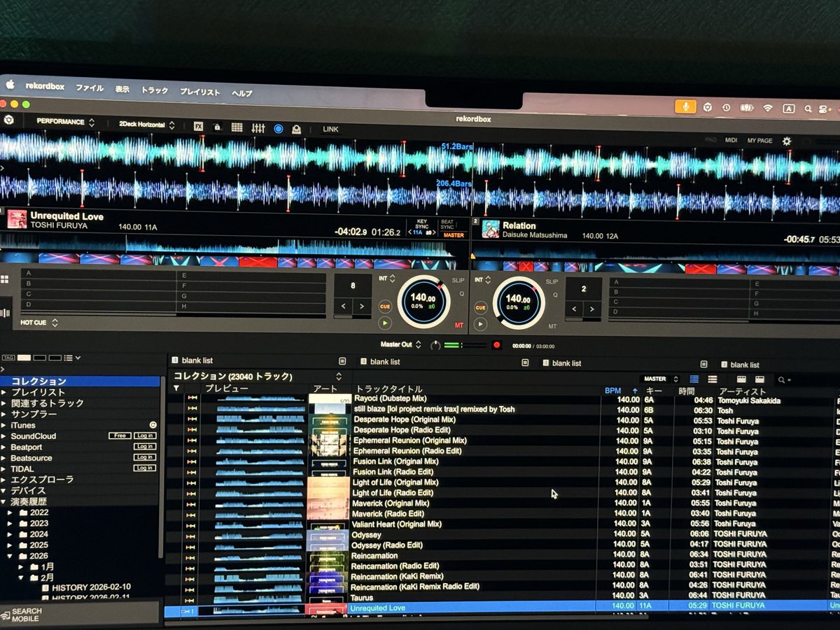The width and height of the screenshot is (840, 630).
Task: Toggle quantize Q on deck 2
Action: tap(556, 295)
